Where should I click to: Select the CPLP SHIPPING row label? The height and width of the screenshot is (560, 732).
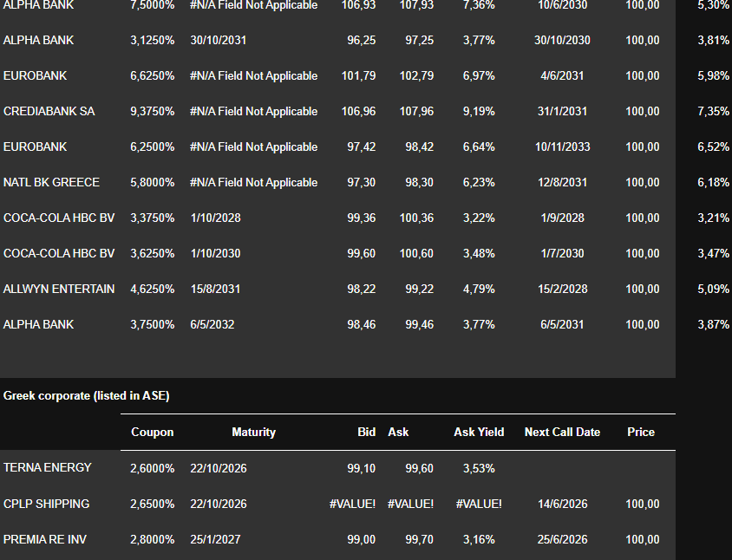[46, 504]
